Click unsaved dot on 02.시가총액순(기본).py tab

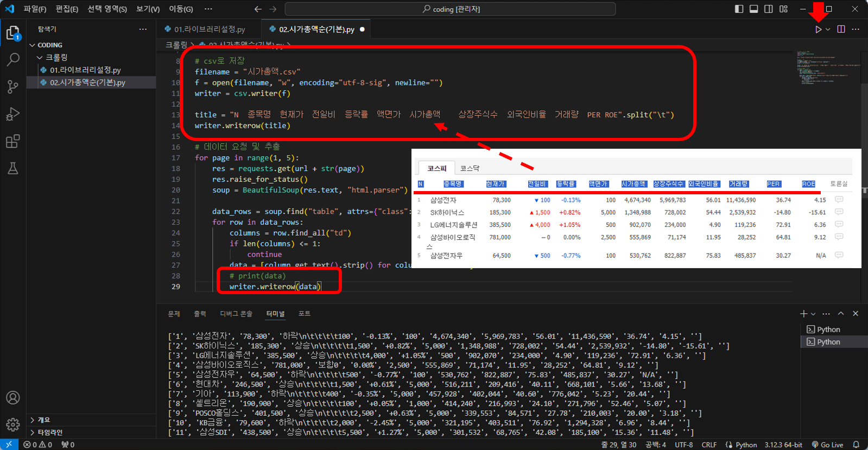coord(362,29)
